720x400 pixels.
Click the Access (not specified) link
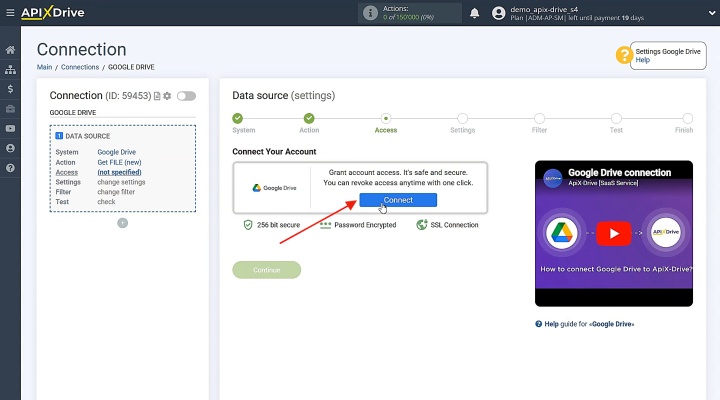[119, 172]
